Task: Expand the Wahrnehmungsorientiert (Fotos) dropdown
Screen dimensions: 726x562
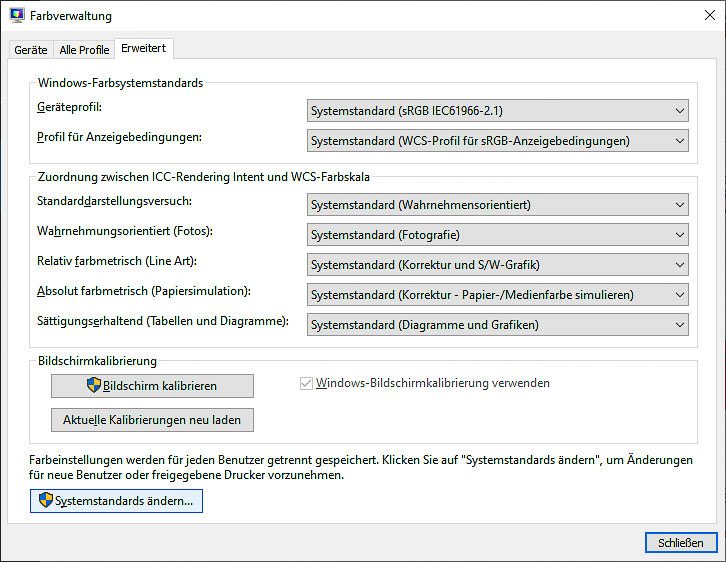Action: pyautogui.click(x=498, y=235)
